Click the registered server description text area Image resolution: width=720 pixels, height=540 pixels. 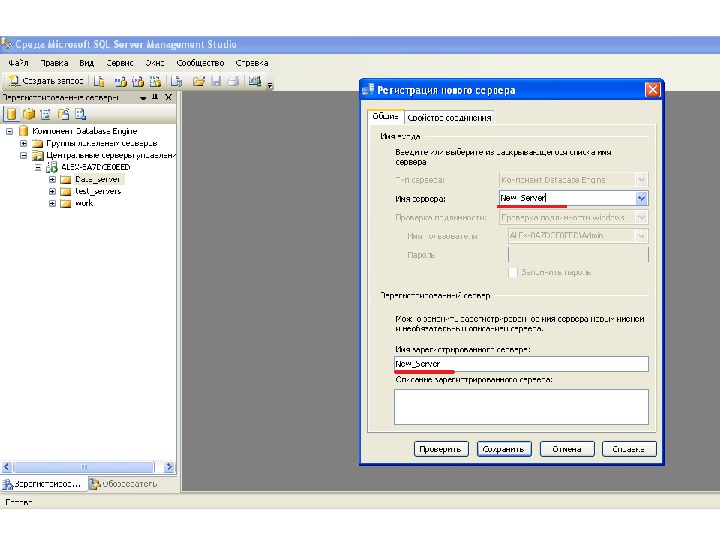521,407
